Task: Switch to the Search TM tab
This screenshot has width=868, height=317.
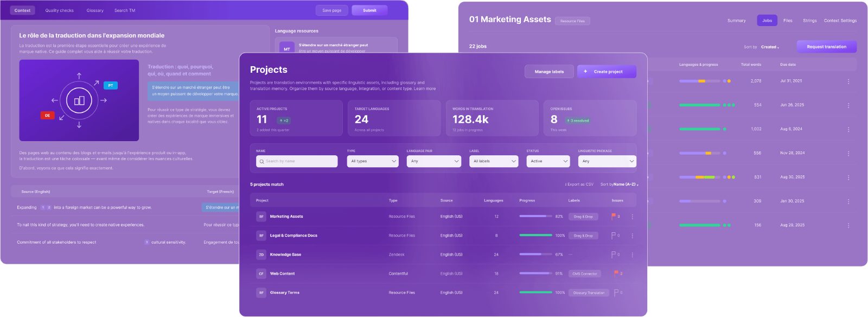Action: click(x=125, y=10)
